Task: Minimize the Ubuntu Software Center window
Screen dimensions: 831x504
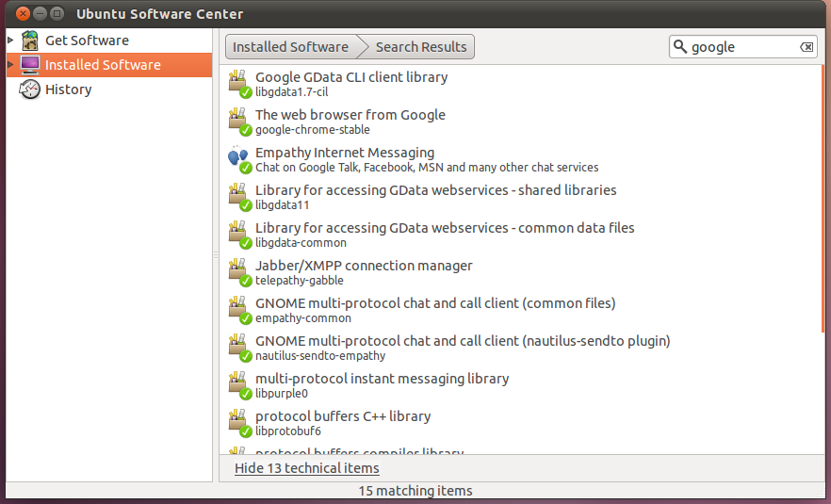Action: pyautogui.click(x=40, y=13)
